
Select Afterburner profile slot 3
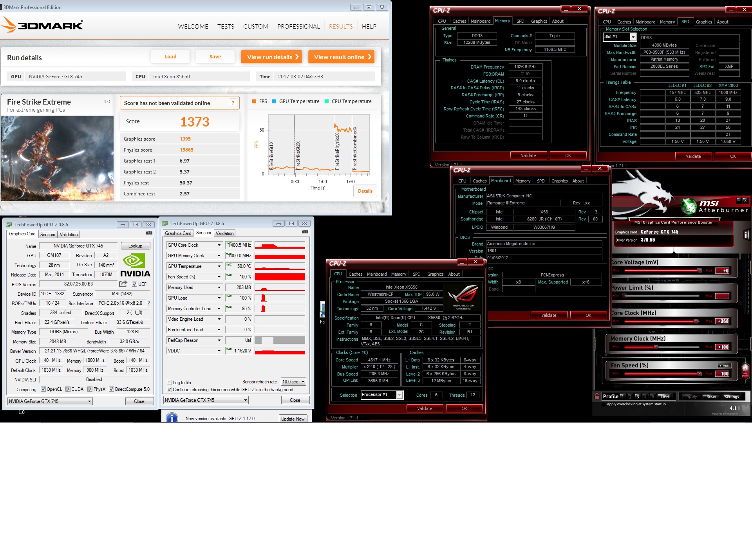point(638,396)
